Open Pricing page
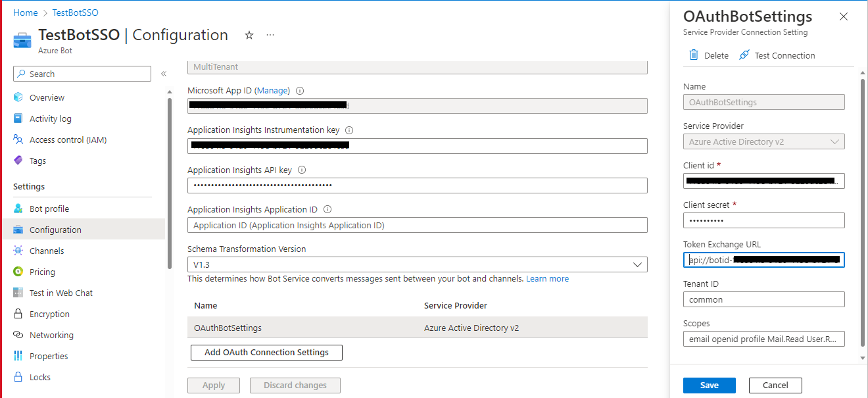Viewport: 868px width, 398px height. click(42, 272)
